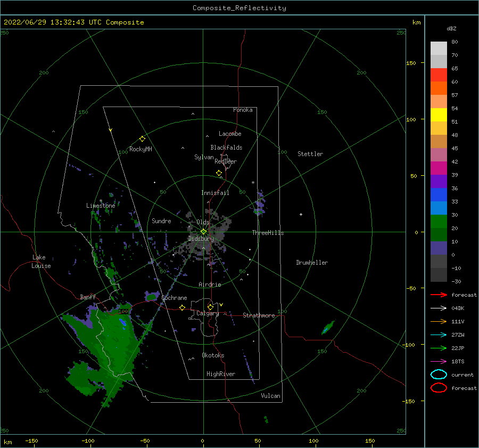
Task: Click the Drumheller city label
Action: (x=312, y=263)
